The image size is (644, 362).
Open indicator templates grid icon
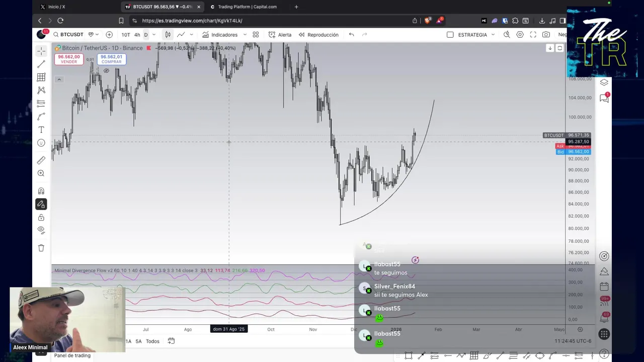[256, 35]
